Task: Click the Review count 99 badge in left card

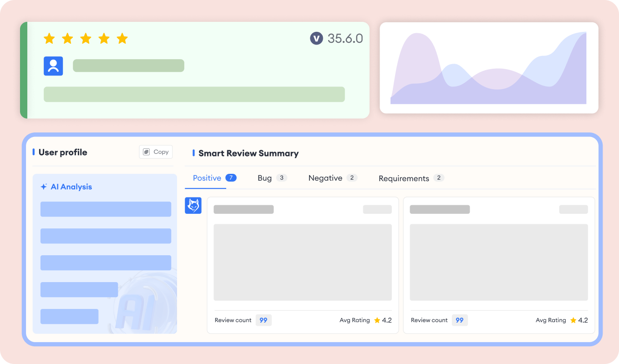Action: point(264,320)
